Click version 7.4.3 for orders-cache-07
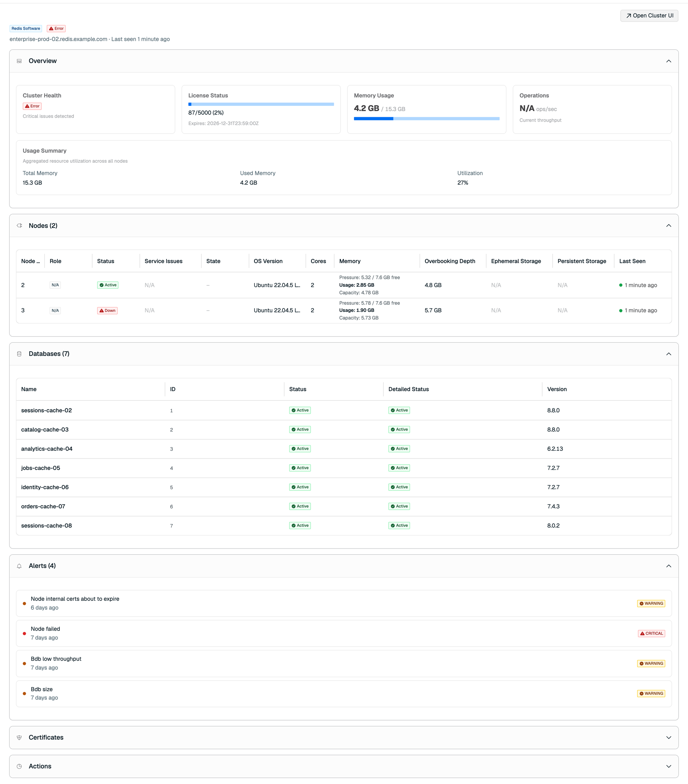Screen dimensions: 688x784 tap(553, 506)
